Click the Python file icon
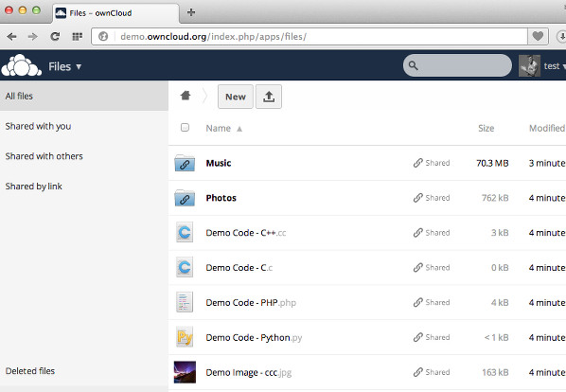566x392 pixels. pyautogui.click(x=185, y=337)
